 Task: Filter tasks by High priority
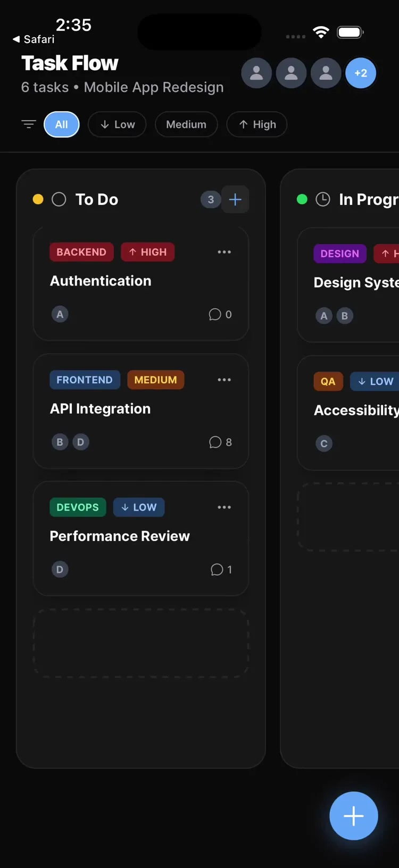click(x=257, y=125)
